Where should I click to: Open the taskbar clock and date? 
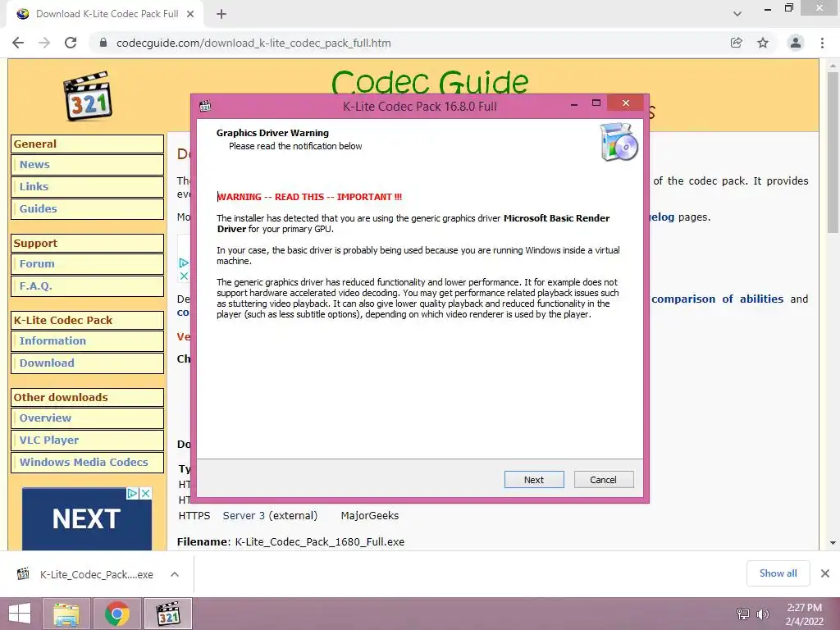[x=804, y=614]
